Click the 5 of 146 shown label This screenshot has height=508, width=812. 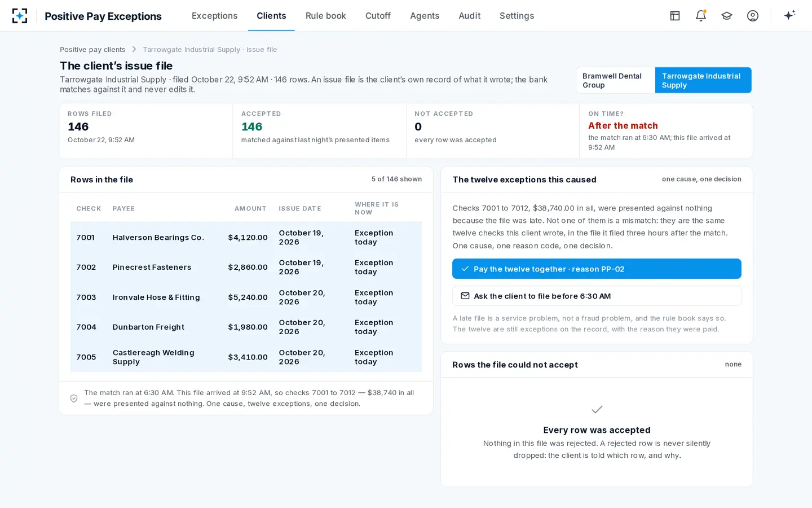click(x=396, y=179)
